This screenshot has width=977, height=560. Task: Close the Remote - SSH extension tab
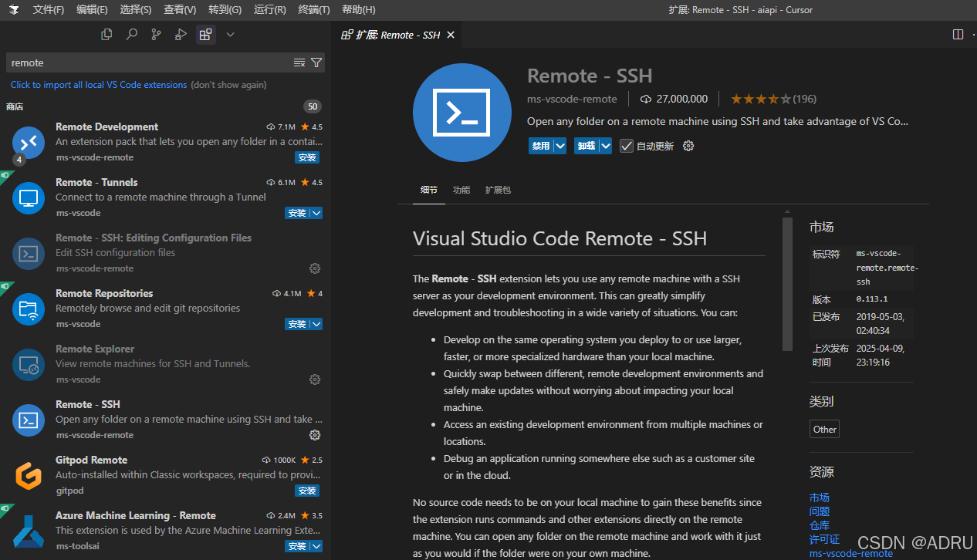451,35
